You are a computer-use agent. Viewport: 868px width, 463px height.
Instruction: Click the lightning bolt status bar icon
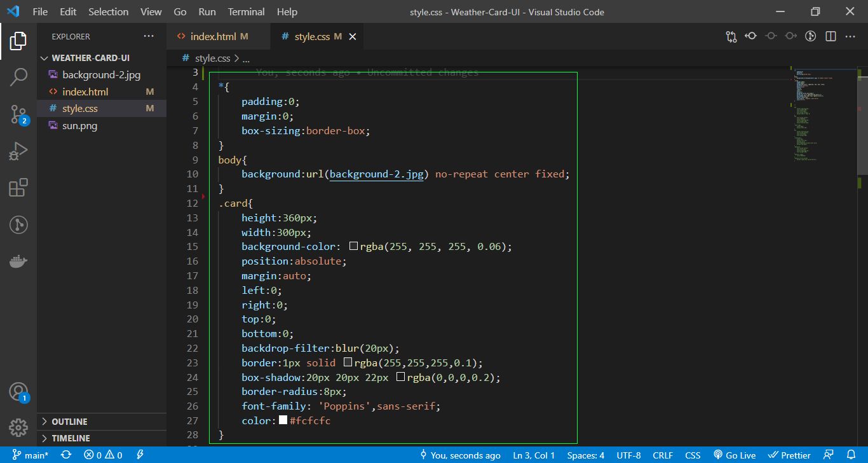pos(140,455)
